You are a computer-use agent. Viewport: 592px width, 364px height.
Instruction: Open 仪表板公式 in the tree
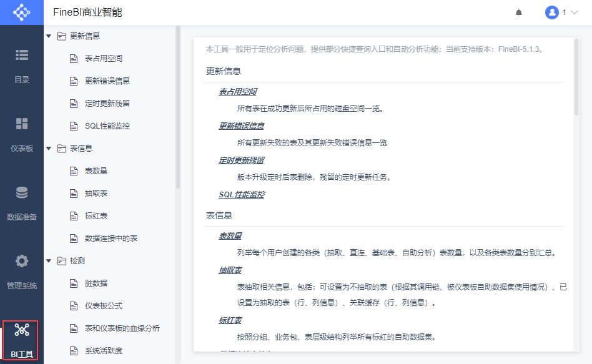pos(104,306)
